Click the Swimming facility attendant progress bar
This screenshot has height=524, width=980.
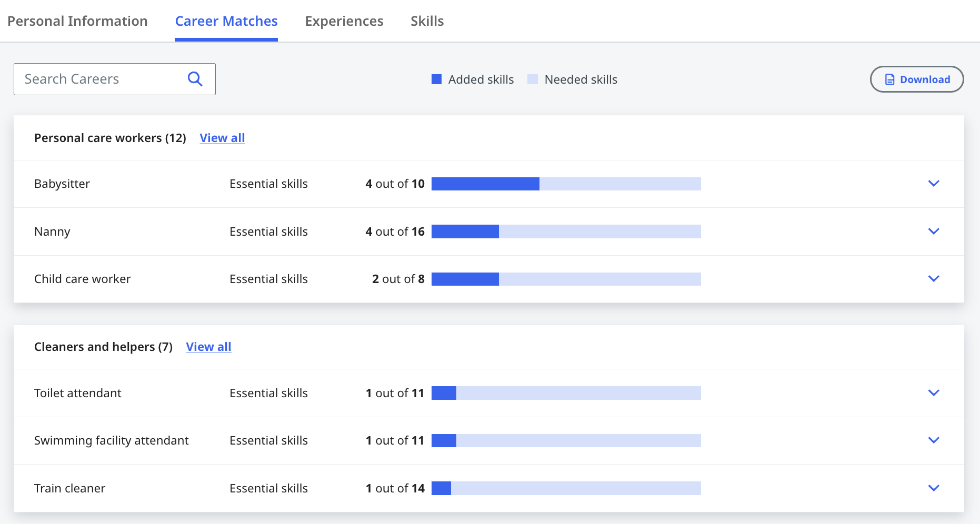point(566,440)
